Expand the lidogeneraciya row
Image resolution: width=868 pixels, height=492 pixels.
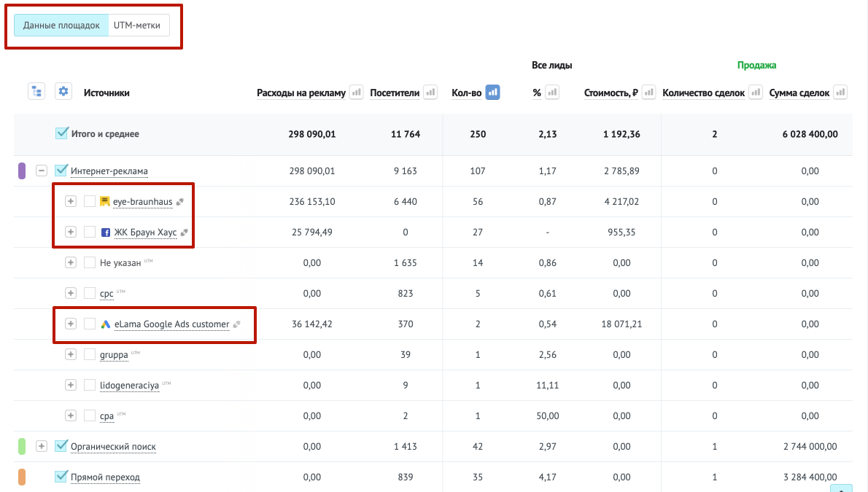[x=70, y=385]
